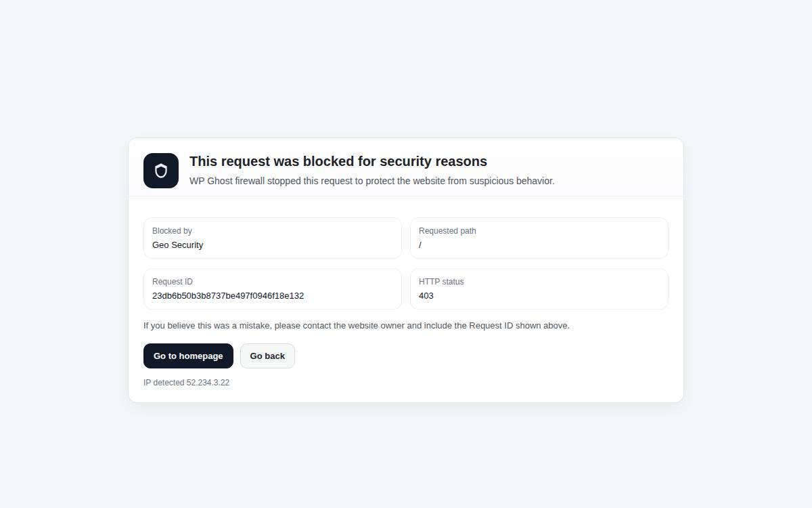Click the blocked for security reasons heading
The image size is (812, 508).
[338, 161]
